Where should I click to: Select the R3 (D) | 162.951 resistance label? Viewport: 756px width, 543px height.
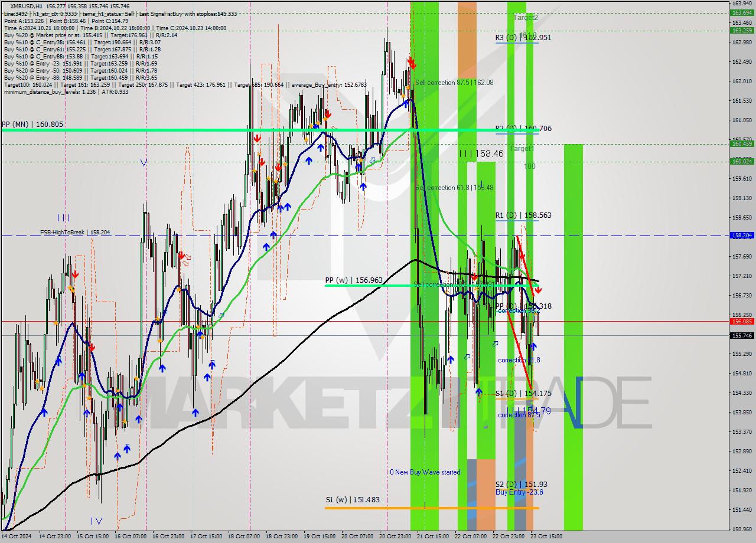click(x=523, y=38)
